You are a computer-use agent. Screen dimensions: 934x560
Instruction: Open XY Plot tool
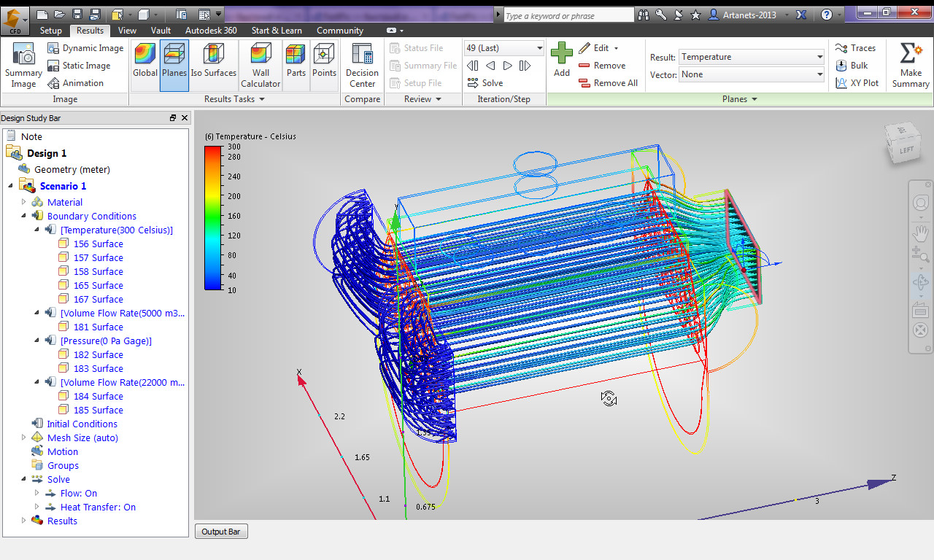point(857,83)
